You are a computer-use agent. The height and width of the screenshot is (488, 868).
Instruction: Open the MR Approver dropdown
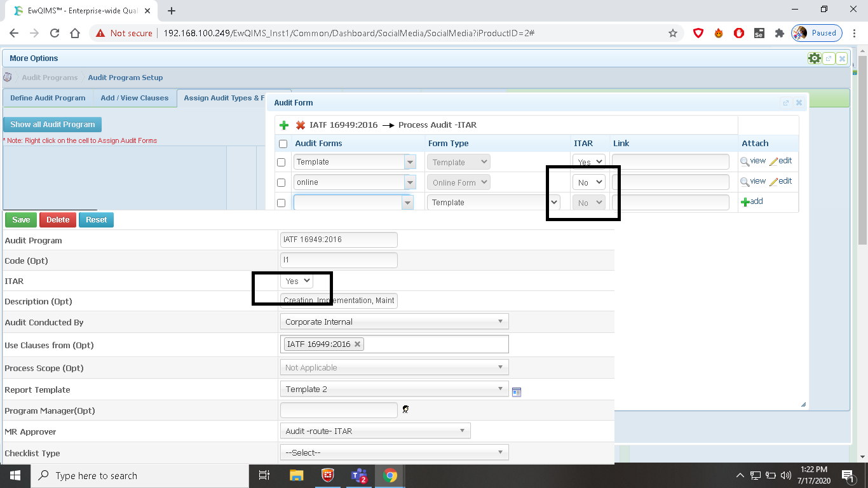click(x=375, y=431)
